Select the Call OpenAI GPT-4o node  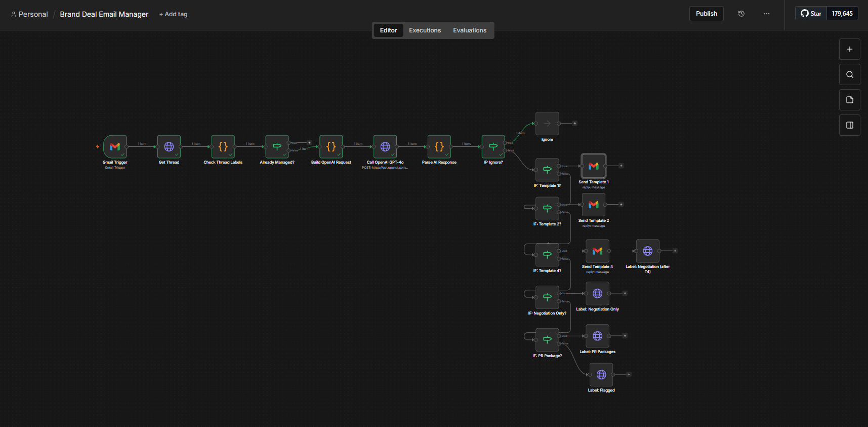click(x=385, y=147)
